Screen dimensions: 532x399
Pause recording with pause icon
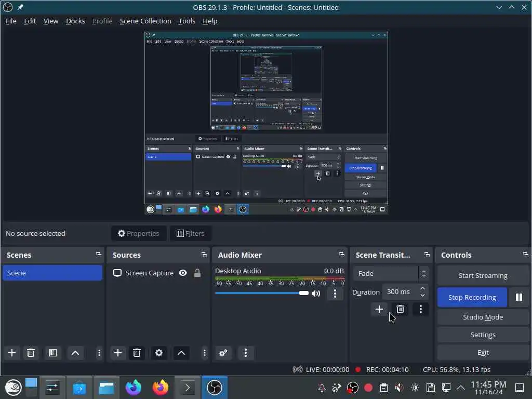click(519, 297)
